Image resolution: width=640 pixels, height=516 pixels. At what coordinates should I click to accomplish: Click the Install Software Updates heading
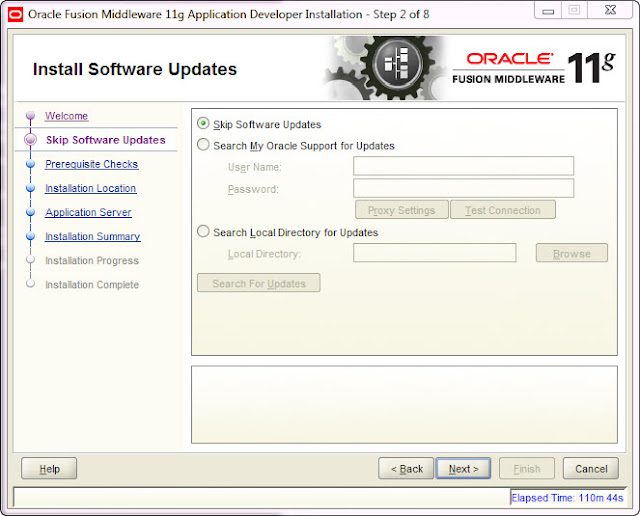(135, 69)
